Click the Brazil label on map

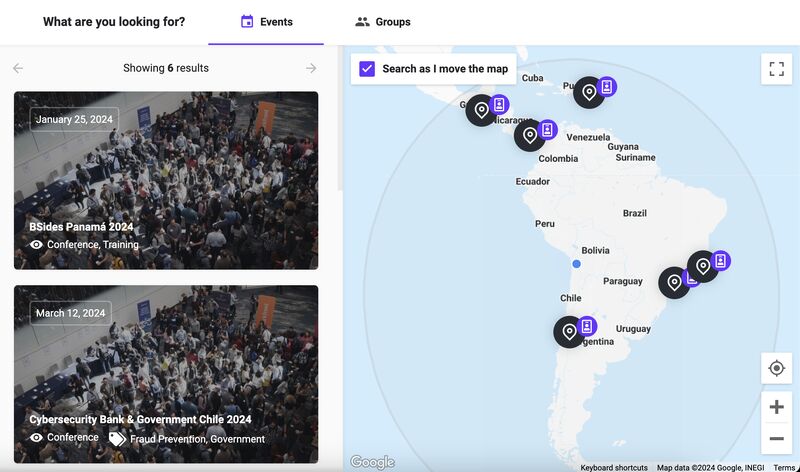point(635,213)
